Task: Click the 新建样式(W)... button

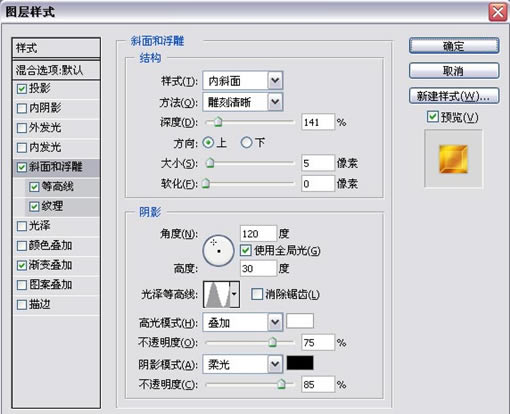Action: pos(454,96)
